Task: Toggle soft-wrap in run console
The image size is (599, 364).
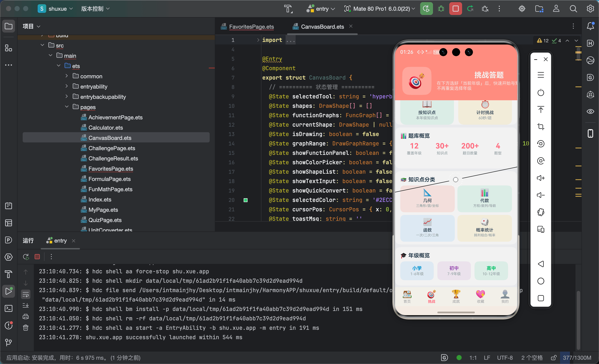Action: [25, 294]
